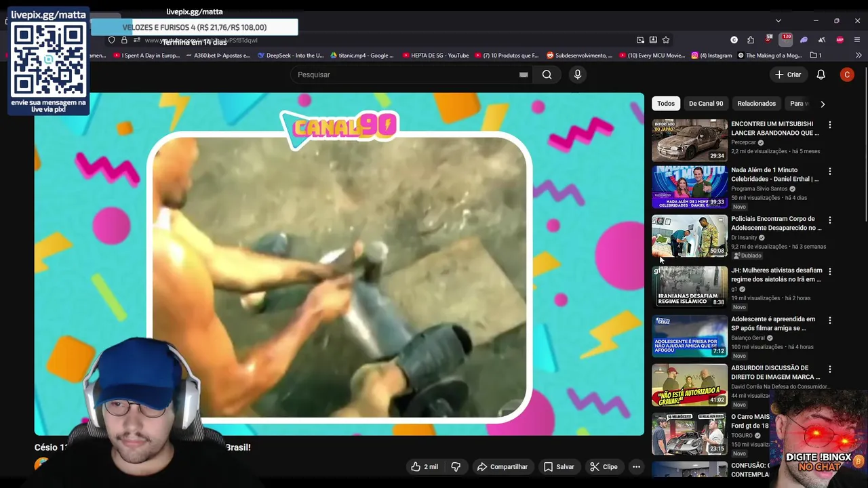
Task: Open the tab list dropdown arrow
Action: coord(778,21)
